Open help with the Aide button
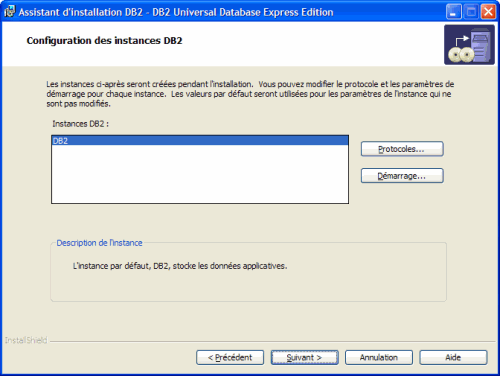 453,357
